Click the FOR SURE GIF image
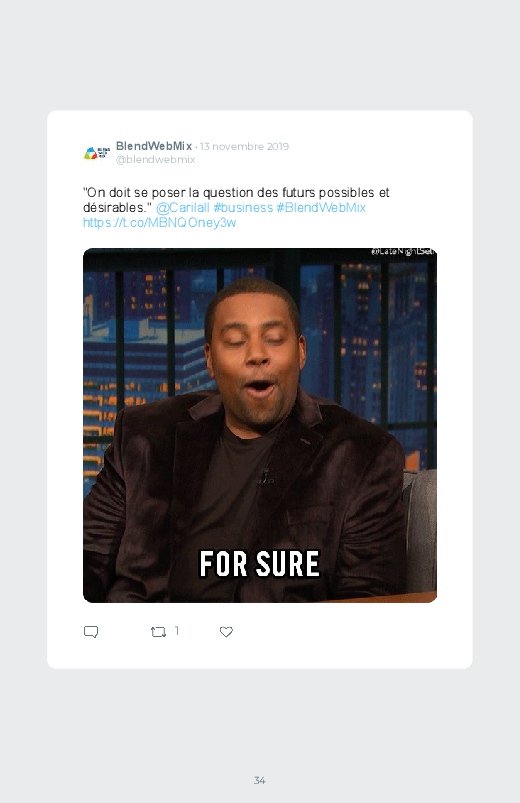 260,425
